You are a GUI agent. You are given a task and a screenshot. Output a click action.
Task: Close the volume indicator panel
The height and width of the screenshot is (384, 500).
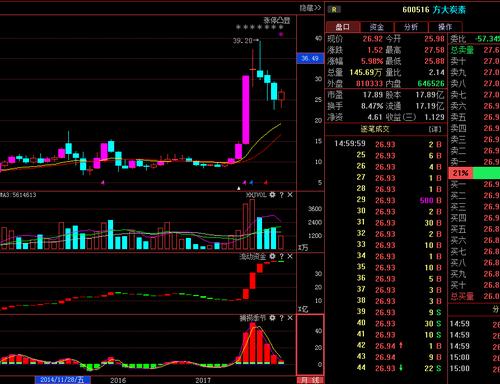point(290,195)
